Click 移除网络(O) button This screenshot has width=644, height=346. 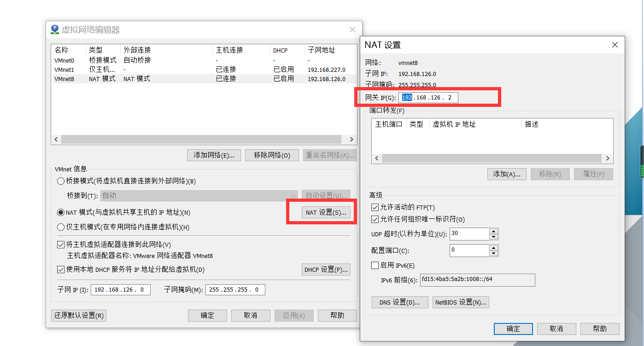[272, 155]
